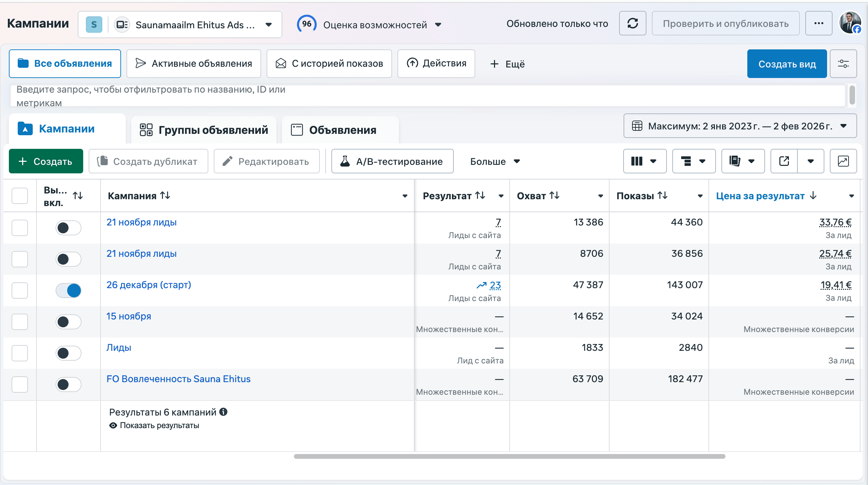The width and height of the screenshot is (868, 485).
Task: Switch to the Объявления tab
Action: click(x=334, y=130)
